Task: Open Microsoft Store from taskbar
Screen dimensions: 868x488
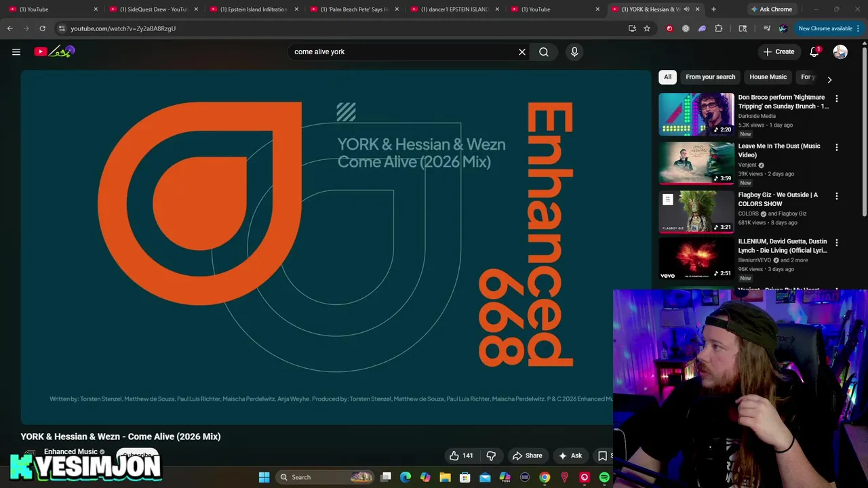Action: point(465,477)
